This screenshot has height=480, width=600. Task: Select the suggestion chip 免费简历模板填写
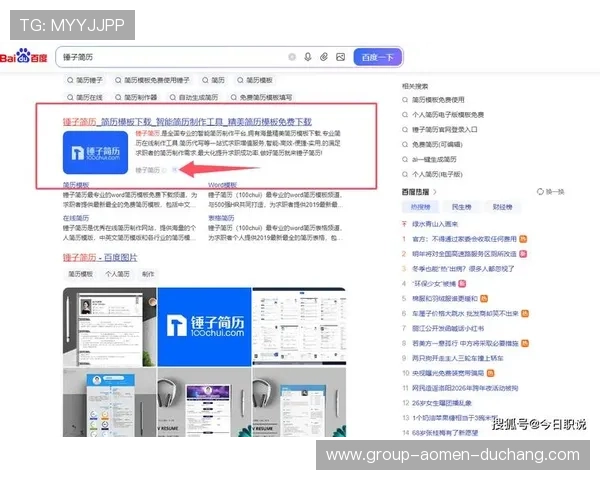click(261, 97)
